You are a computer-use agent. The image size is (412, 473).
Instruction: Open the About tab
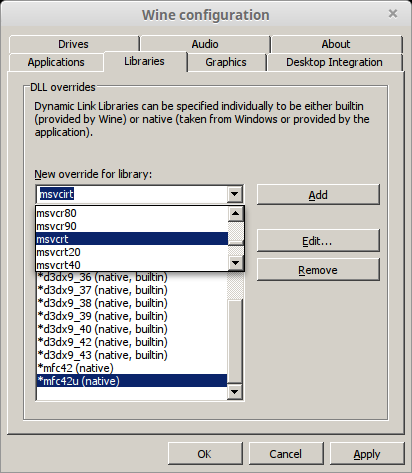pyautogui.click(x=336, y=44)
